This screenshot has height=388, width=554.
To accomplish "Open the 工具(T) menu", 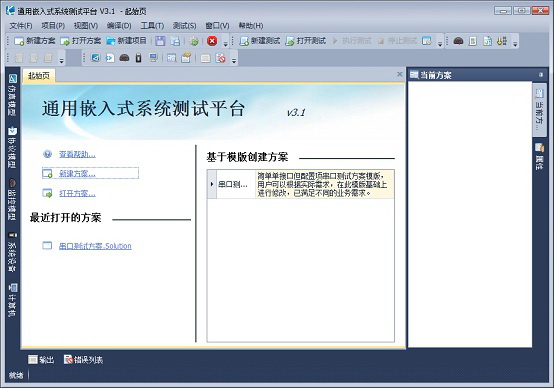I will (x=152, y=26).
